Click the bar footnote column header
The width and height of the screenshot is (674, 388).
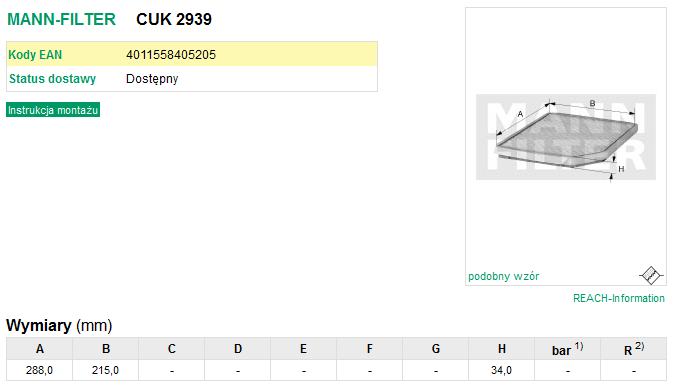point(567,348)
